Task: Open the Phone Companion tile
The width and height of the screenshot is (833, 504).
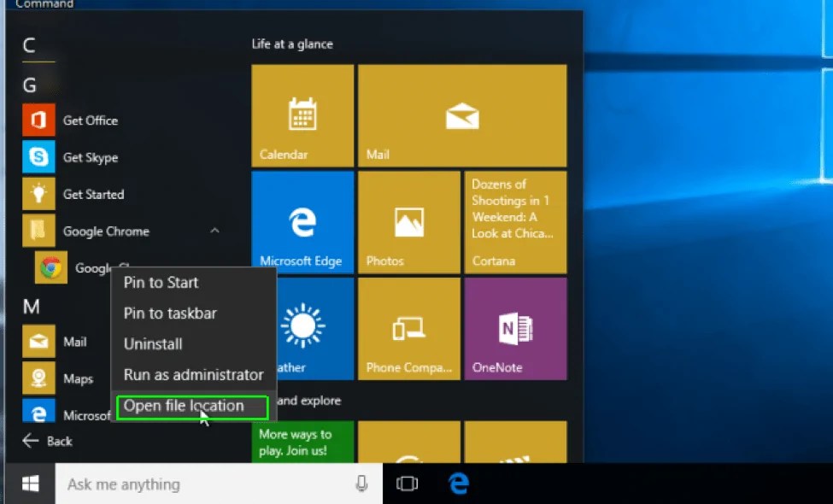Action: (408, 329)
